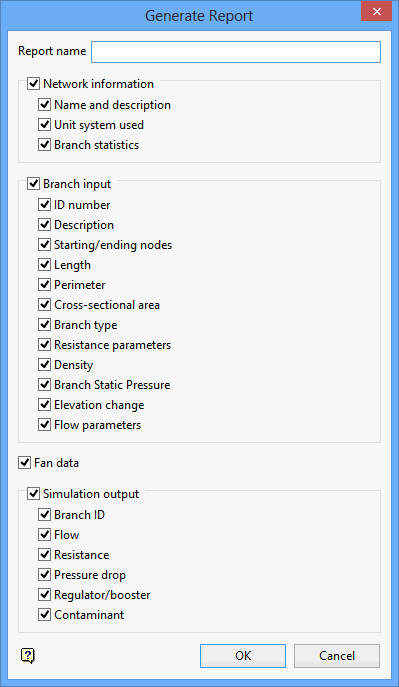Toggle the Pressure drop checkbox
The width and height of the screenshot is (399, 687).
(x=44, y=575)
